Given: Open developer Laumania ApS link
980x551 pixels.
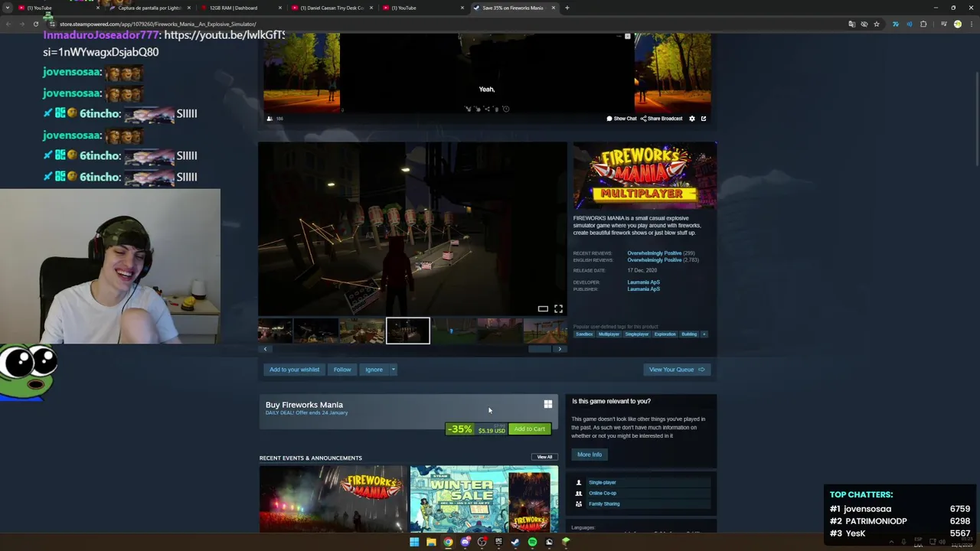Looking at the screenshot, I should pyautogui.click(x=643, y=282).
